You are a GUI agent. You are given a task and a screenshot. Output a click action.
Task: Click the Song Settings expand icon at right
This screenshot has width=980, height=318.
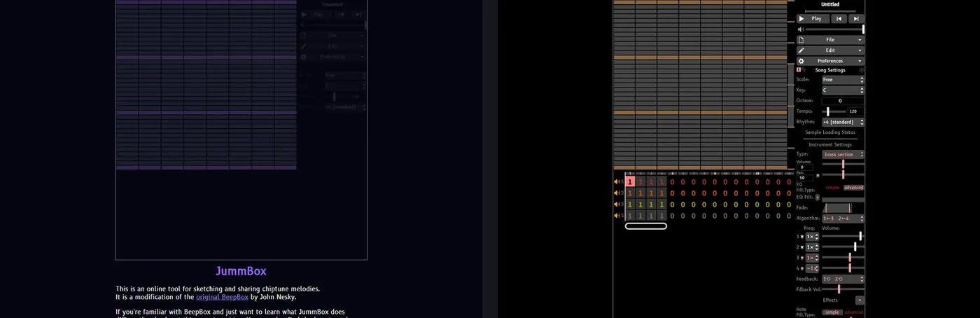point(861,70)
